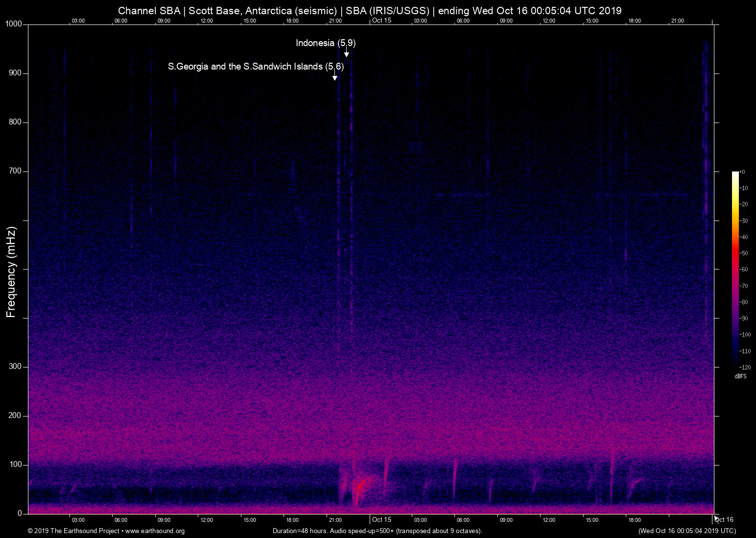The width and height of the screenshot is (756, 538).
Task: Select the Indonesia (5.9) earthquake label
Action: pyautogui.click(x=326, y=43)
